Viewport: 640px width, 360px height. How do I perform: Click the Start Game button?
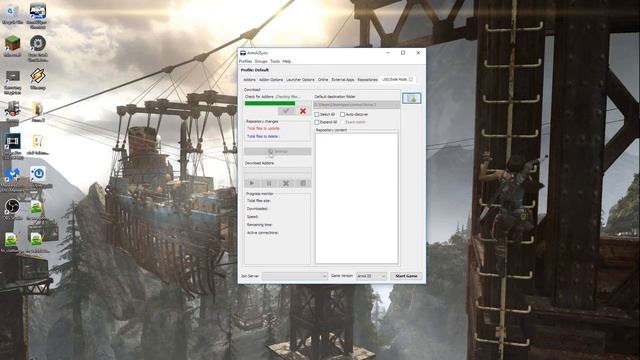406,276
